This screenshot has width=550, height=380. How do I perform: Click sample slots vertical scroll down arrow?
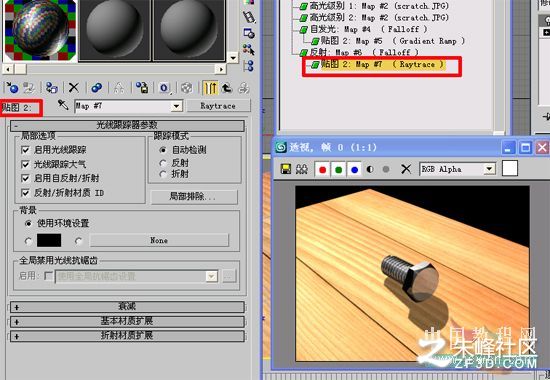pyautogui.click(x=233, y=57)
